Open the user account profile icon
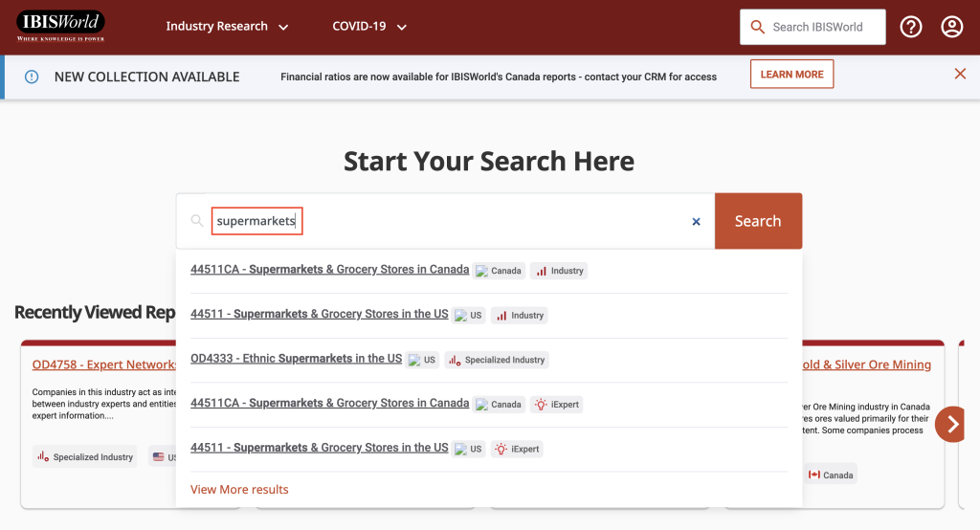Image resolution: width=980 pixels, height=530 pixels. [x=951, y=27]
